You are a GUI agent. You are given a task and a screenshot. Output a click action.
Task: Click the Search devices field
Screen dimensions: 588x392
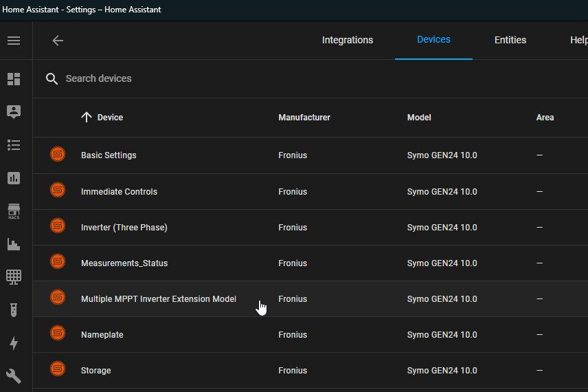pyautogui.click(x=206, y=78)
